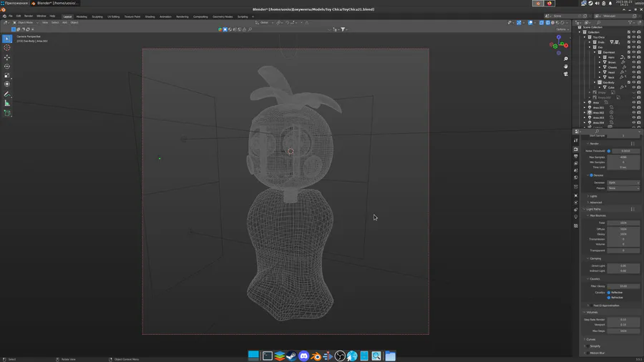Open the Output properties tab icon
The height and width of the screenshot is (362, 644).
click(x=576, y=157)
